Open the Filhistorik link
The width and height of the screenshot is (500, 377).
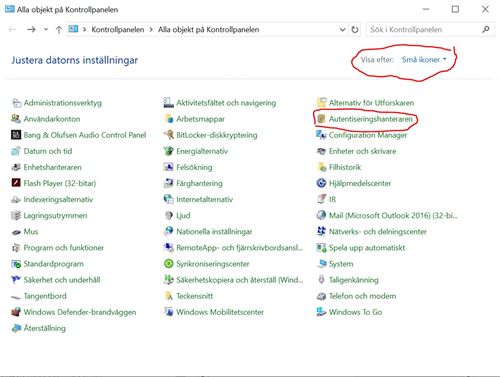pos(345,167)
